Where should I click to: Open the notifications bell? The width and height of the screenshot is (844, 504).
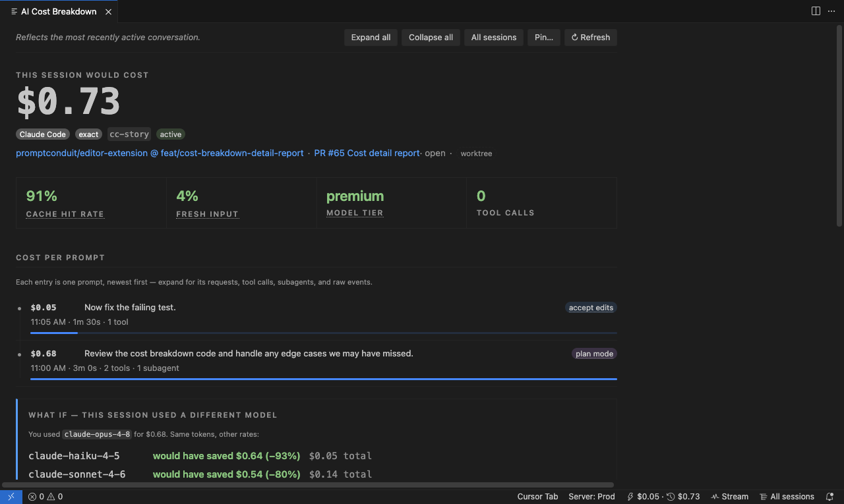829,497
